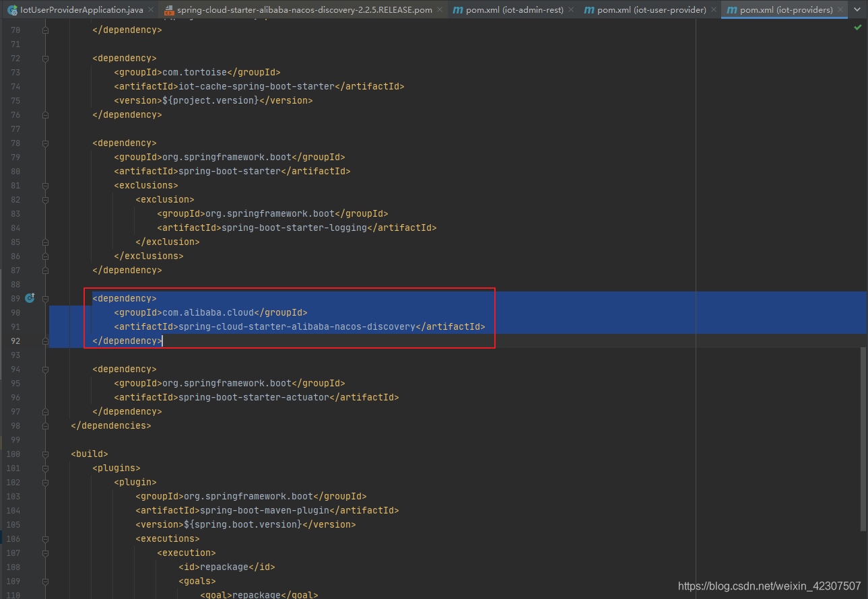Click line number 100 in the gutter
The height and width of the screenshot is (599, 868).
click(13, 454)
